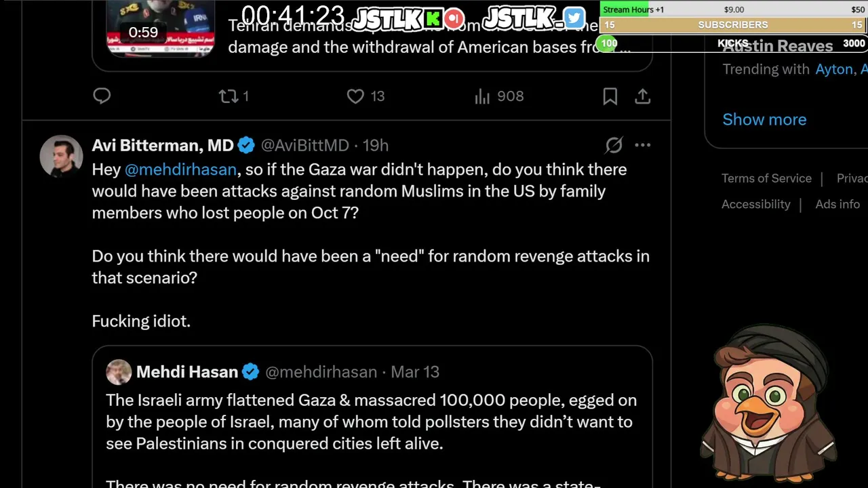
Task: Open Avi Bitterman's profile avatar
Action: click(61, 155)
